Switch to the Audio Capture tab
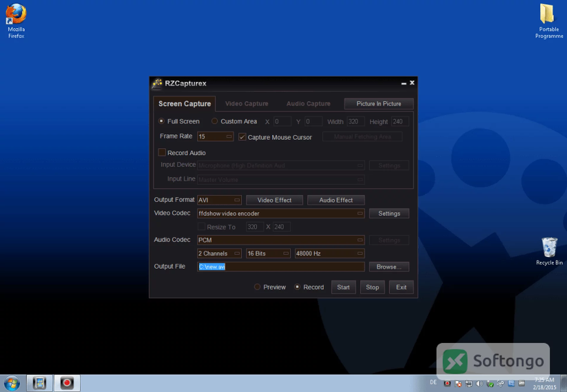The width and height of the screenshot is (567, 392). (308, 104)
